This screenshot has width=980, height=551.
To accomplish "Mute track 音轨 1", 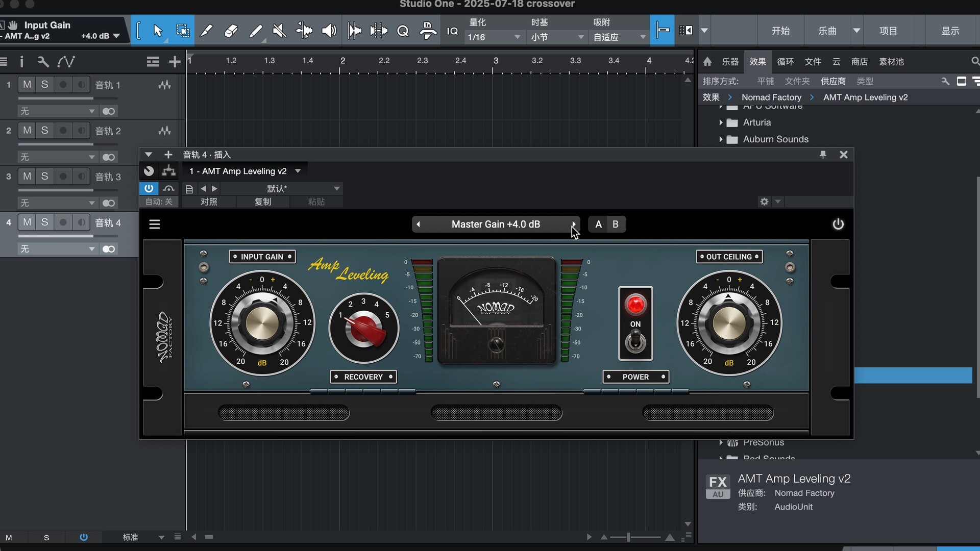I will pyautogui.click(x=27, y=84).
